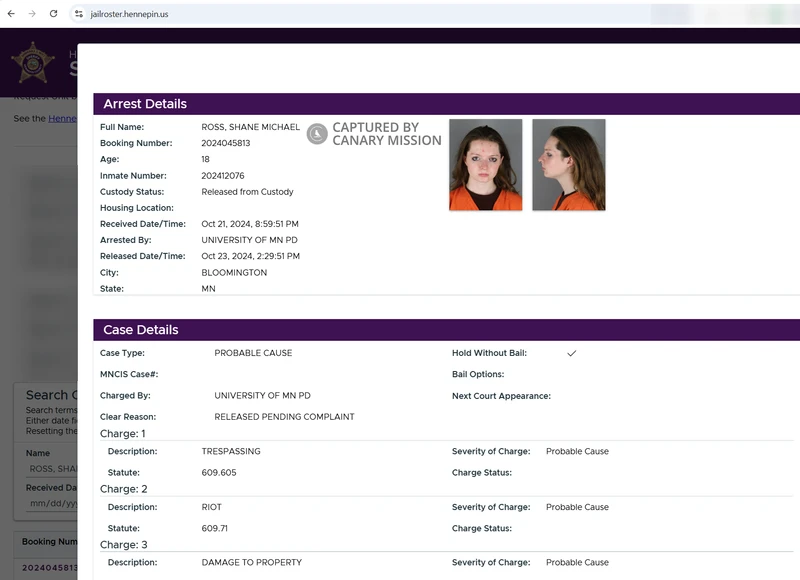Select inmate number 202412076
Image resolution: width=800 pixels, height=580 pixels.
coord(222,176)
